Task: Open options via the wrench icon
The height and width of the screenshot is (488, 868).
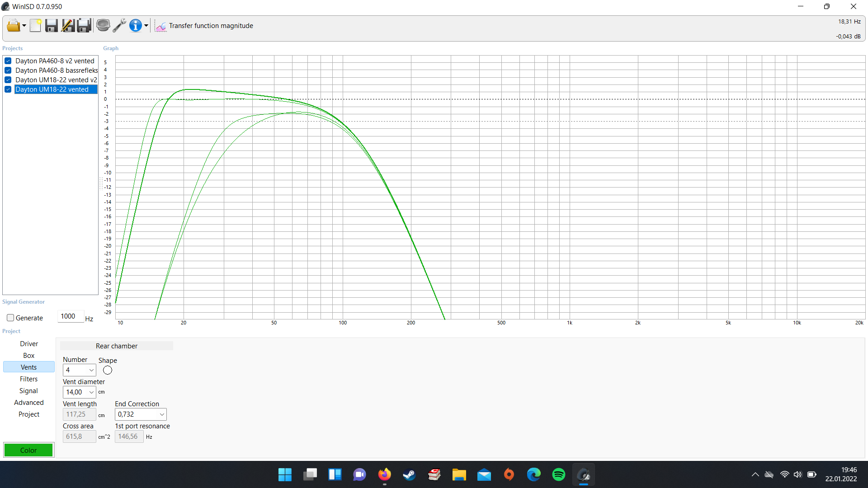Action: 119,26
